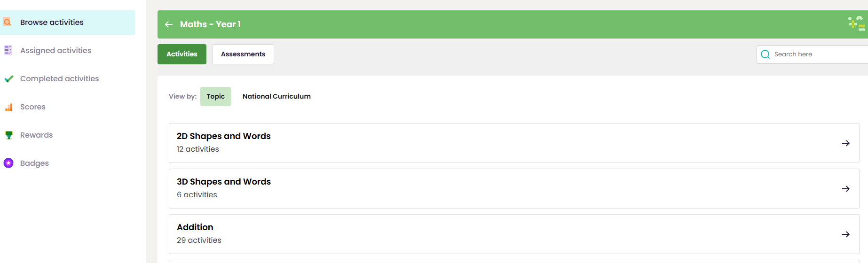This screenshot has height=263, width=868.
Task: Click the Browse activities magnifier icon
Action: (8, 22)
